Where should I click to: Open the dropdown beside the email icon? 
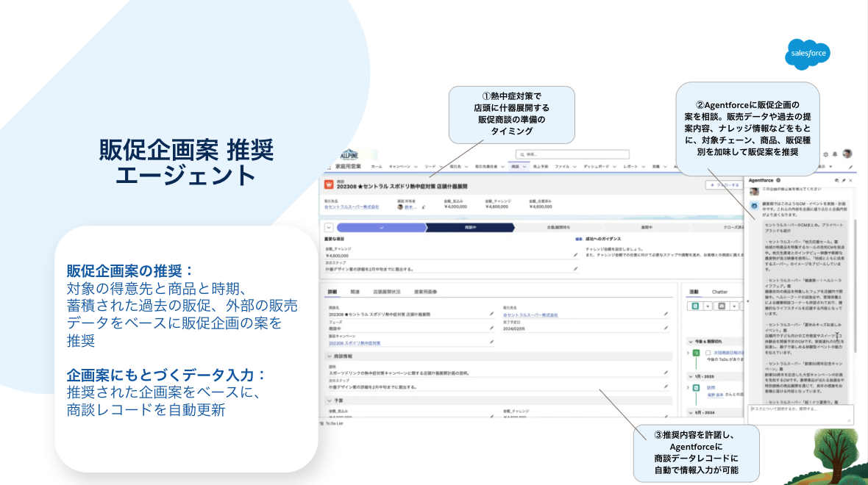pyautogui.click(x=734, y=306)
